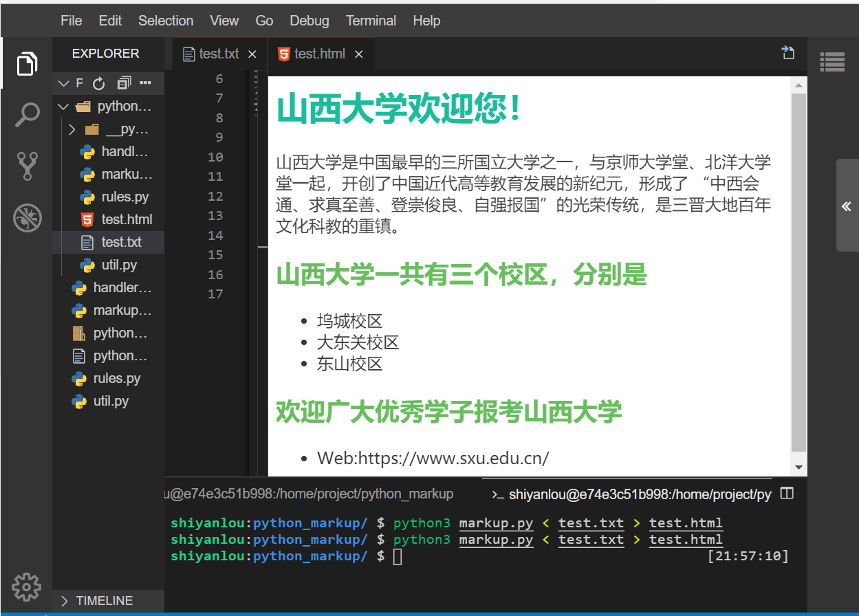859x616 pixels.
Task: Switch to the test.html tab
Action: coord(320,54)
